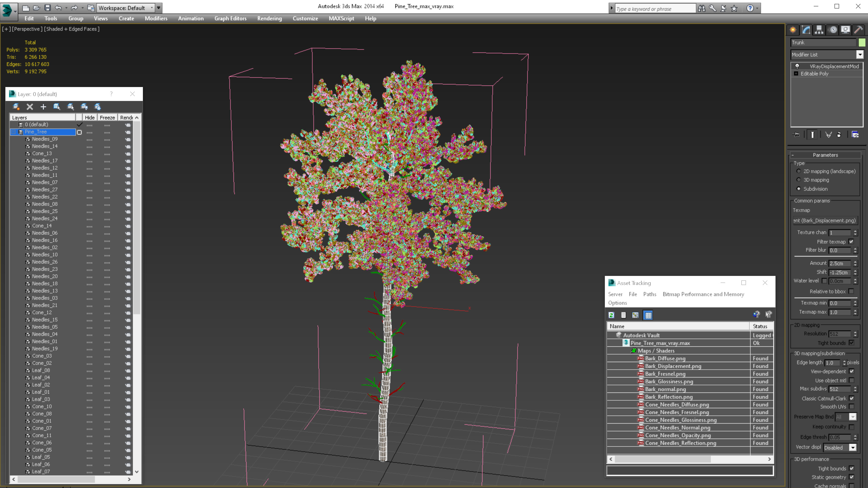868x488 pixels.
Task: Expand the Editable Poly stack entry
Action: pos(796,74)
